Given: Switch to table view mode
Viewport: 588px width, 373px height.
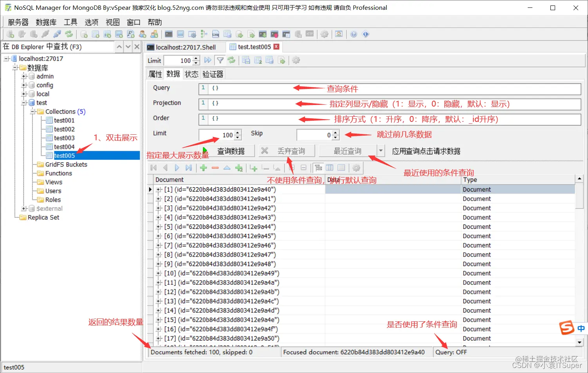Looking at the screenshot, I should coord(330,168).
